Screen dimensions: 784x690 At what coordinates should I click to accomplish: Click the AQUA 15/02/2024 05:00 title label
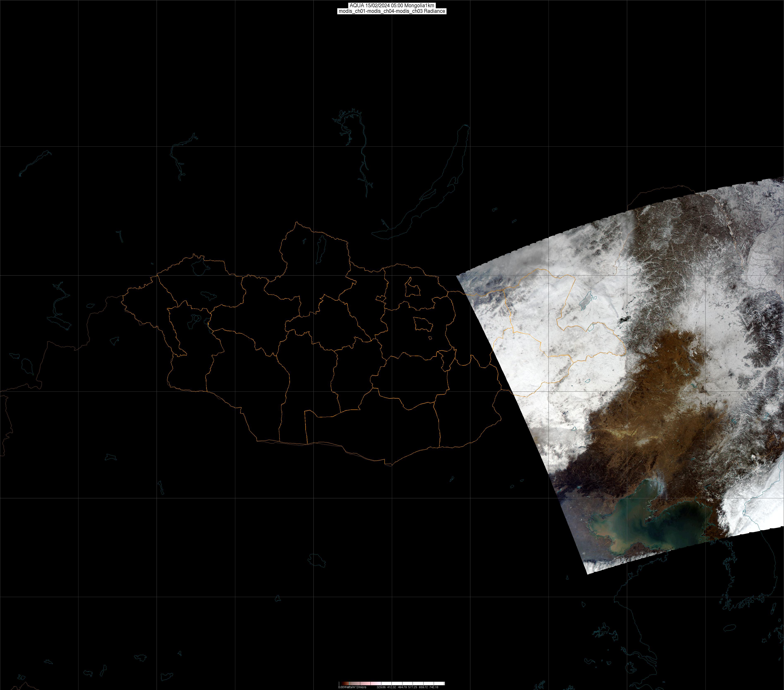[x=392, y=5]
